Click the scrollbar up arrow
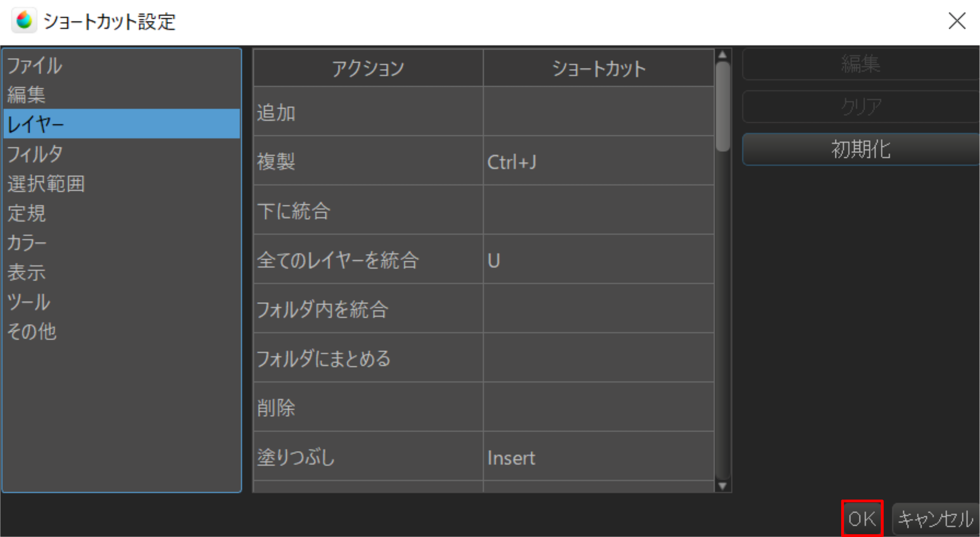This screenshot has width=980, height=537. [x=723, y=55]
